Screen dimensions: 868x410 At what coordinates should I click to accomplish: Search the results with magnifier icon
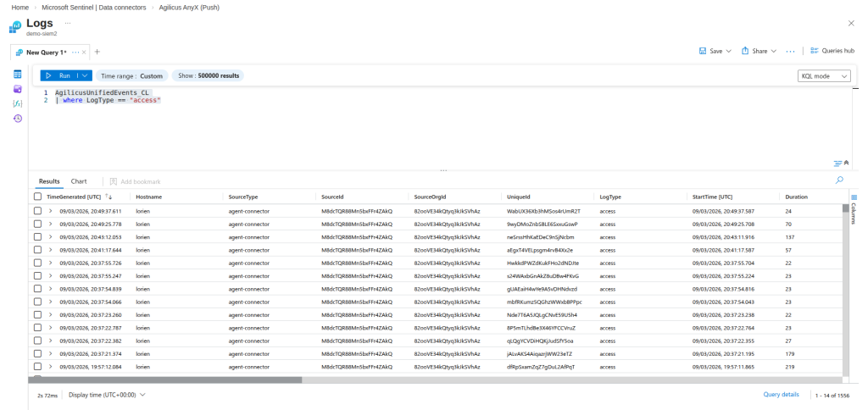pyautogui.click(x=840, y=180)
